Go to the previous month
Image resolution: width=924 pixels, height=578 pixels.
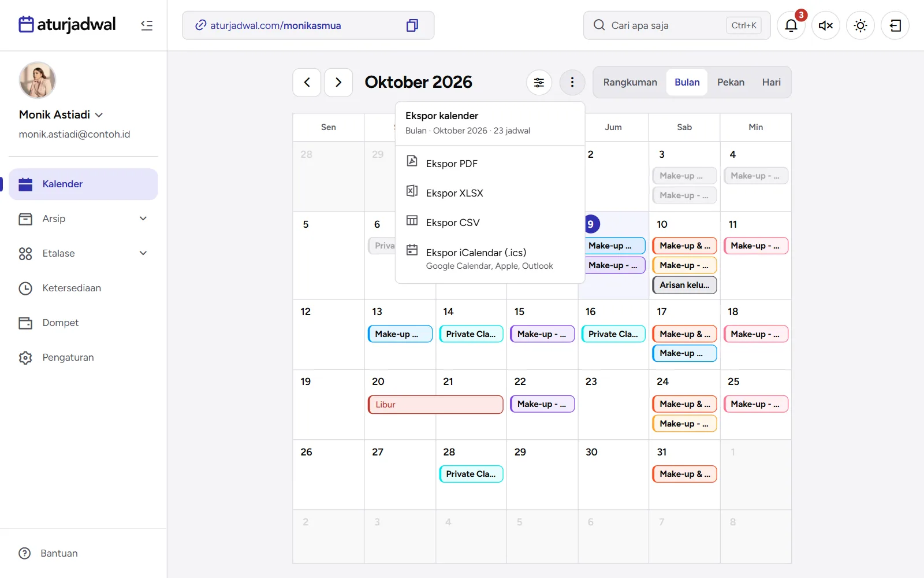(307, 82)
